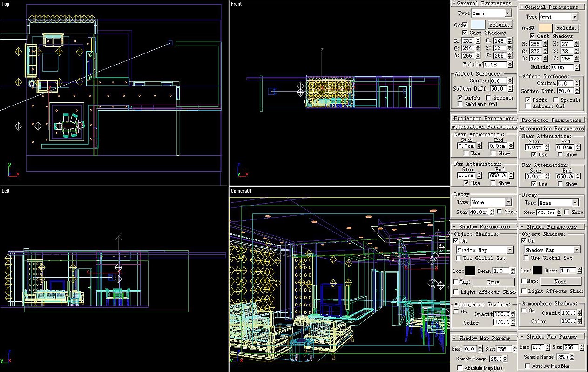Image resolution: width=588 pixels, height=372 pixels.
Task: Open Shadow Map dropdown in left panel
Action: coord(485,250)
